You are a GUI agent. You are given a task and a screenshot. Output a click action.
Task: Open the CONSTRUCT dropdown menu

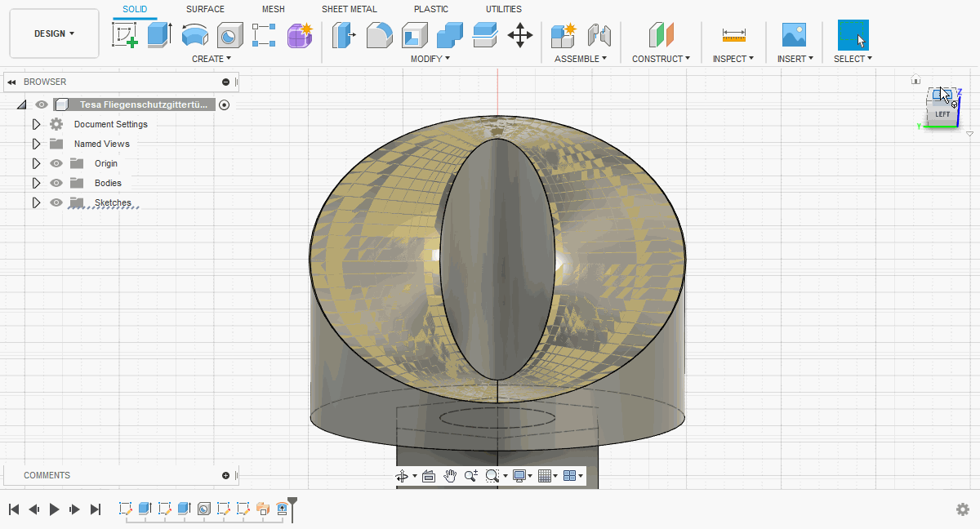661,59
